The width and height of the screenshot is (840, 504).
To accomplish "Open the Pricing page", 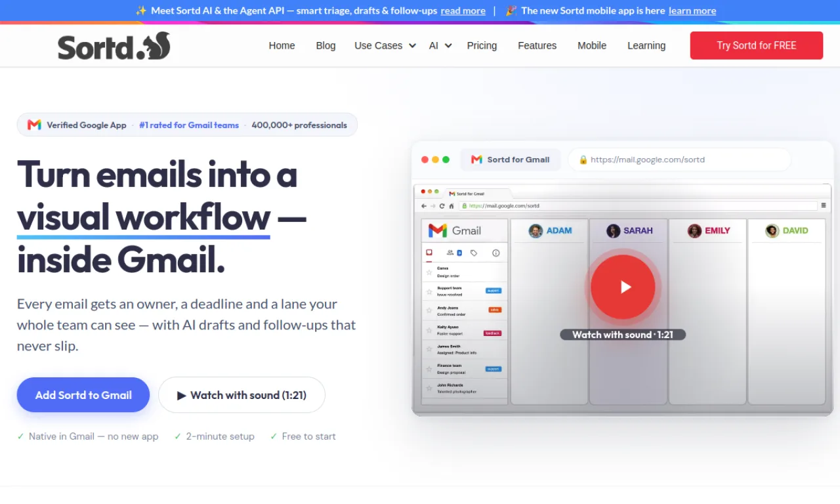I will (482, 46).
